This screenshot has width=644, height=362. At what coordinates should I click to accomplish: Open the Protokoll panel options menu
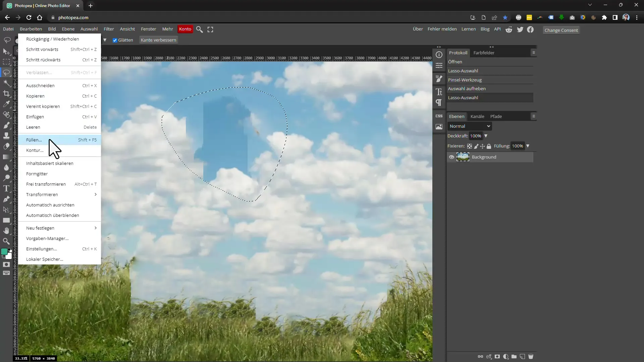pos(534,53)
